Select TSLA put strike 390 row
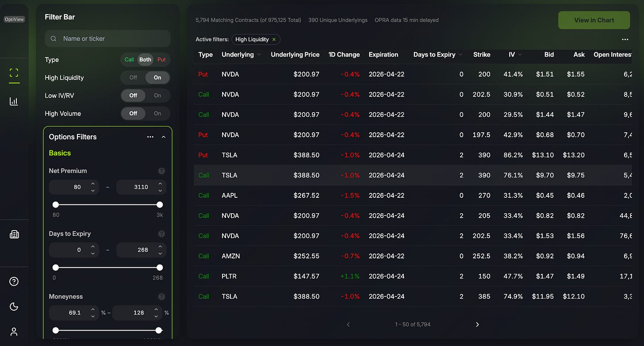 (x=413, y=155)
